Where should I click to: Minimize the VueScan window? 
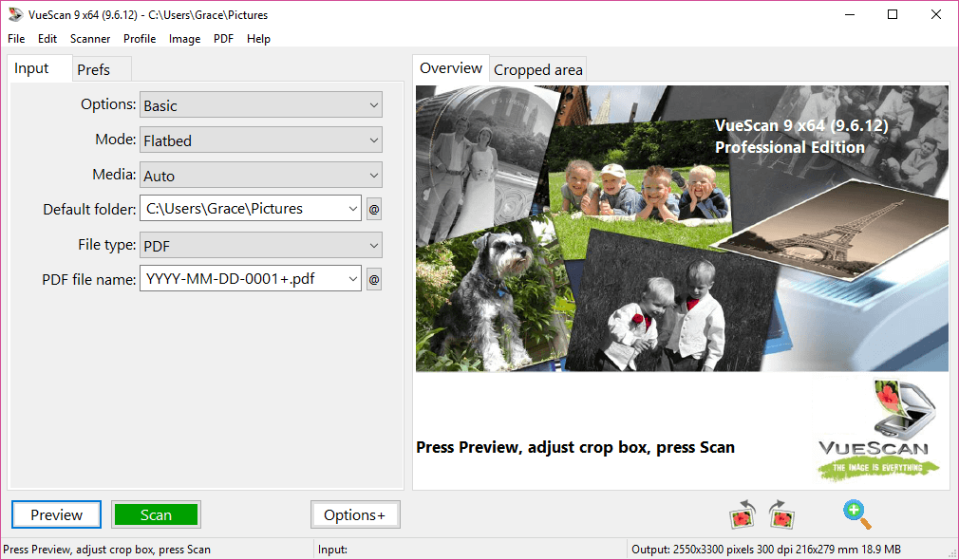[x=850, y=14]
